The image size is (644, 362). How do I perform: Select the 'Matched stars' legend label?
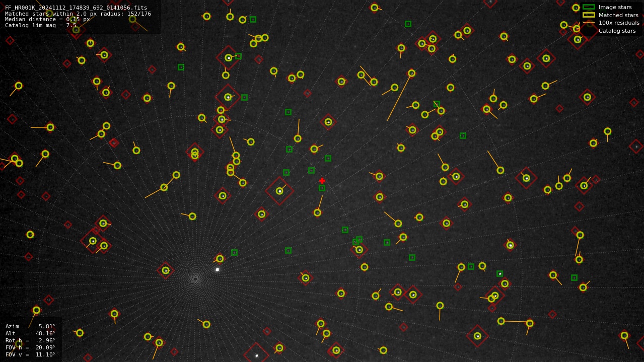point(618,15)
